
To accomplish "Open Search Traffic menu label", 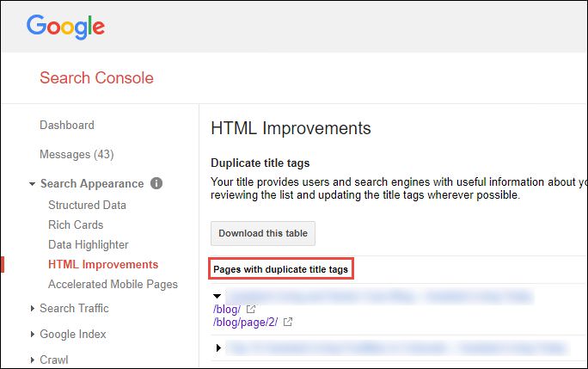I will [x=74, y=308].
